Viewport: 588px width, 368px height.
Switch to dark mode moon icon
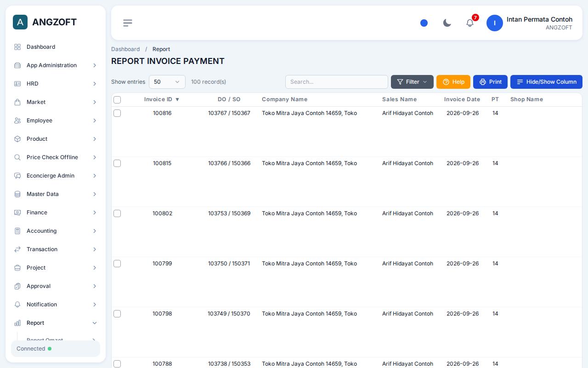point(447,23)
